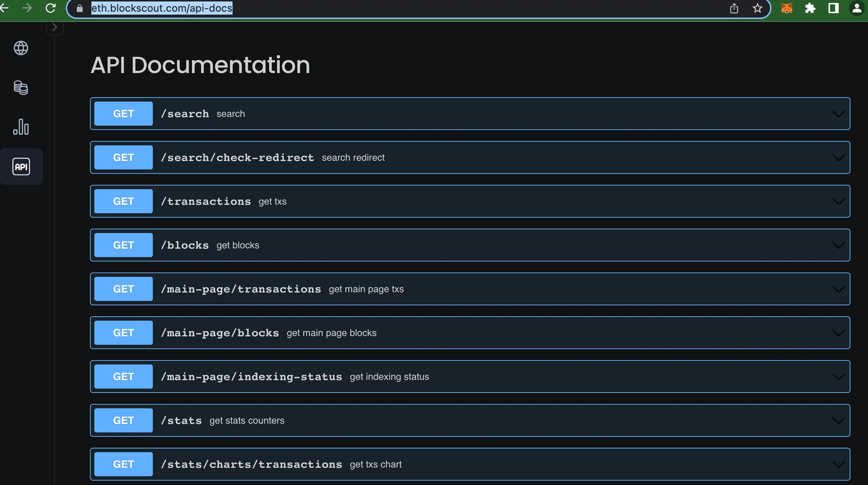This screenshot has height=485, width=868.
Task: Expand the /search endpoint chevron
Action: (x=838, y=114)
